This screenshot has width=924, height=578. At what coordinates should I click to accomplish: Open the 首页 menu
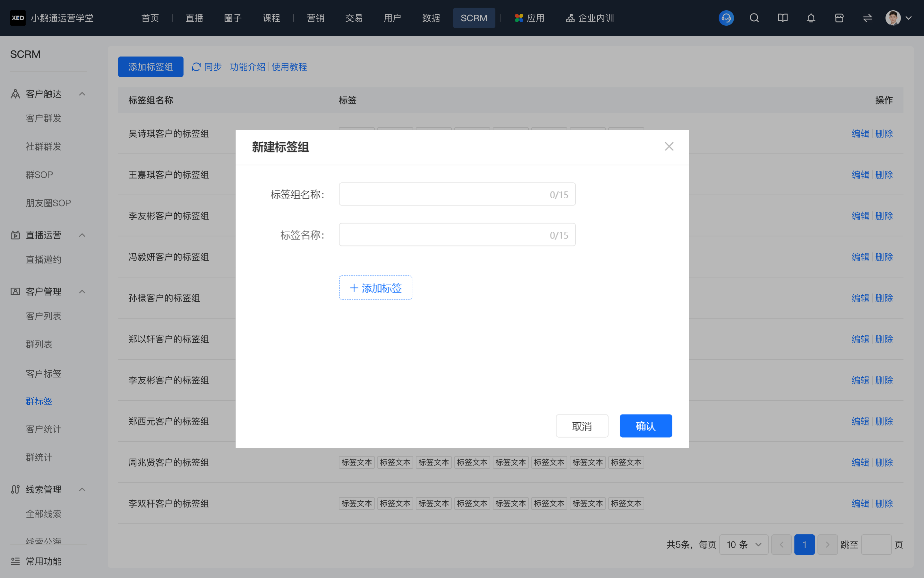(150, 18)
